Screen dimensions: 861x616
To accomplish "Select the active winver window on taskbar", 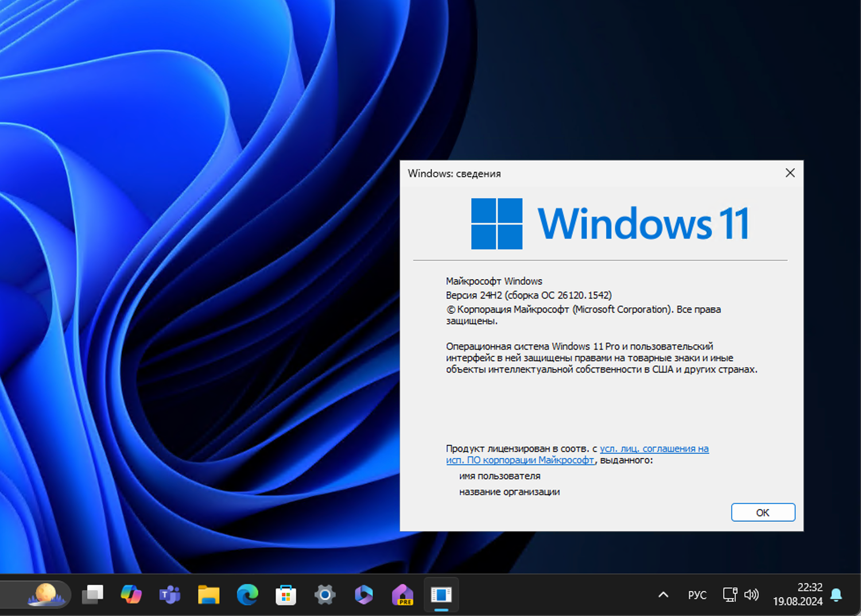I will [x=441, y=595].
